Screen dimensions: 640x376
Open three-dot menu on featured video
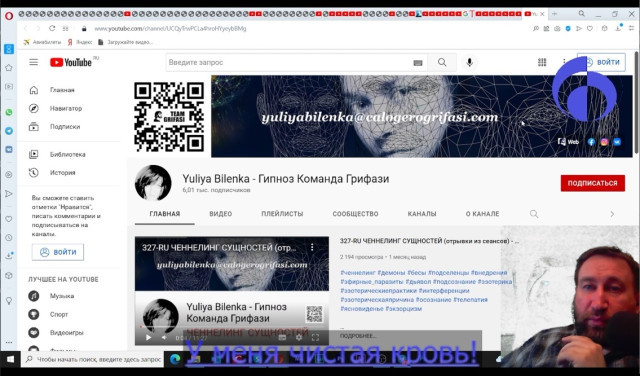pos(312,247)
